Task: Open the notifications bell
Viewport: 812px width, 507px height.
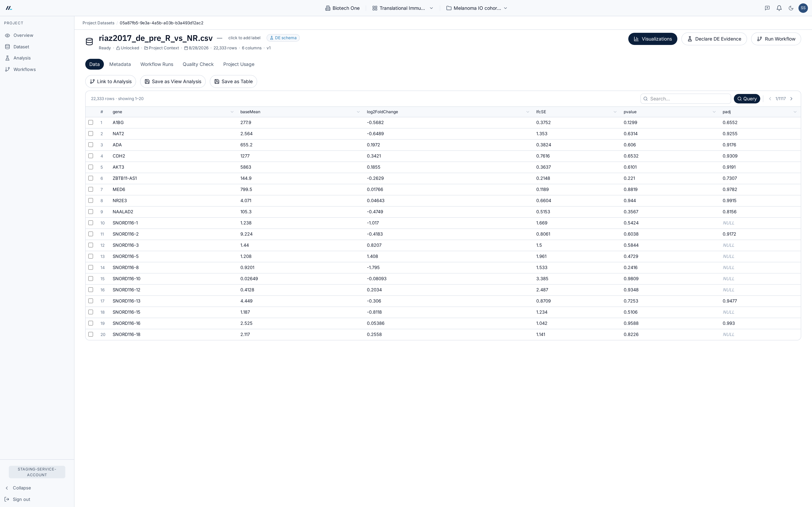Action: coord(779,8)
